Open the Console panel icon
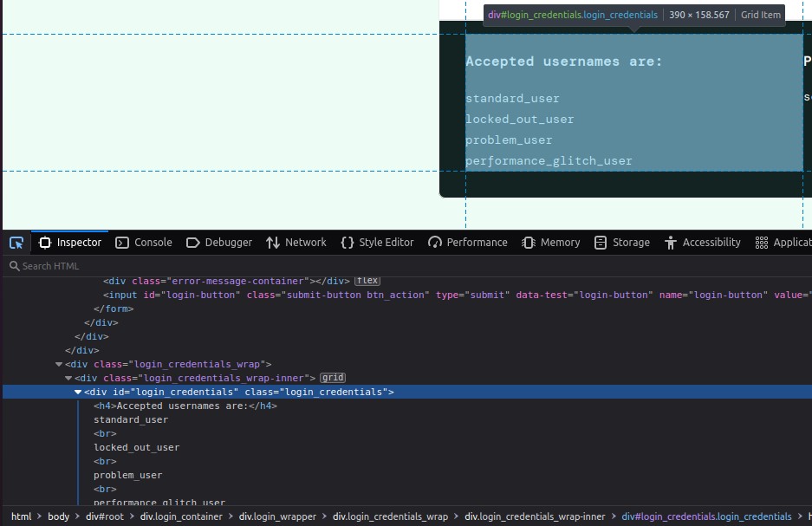This screenshot has width=812, height=526. (x=123, y=243)
